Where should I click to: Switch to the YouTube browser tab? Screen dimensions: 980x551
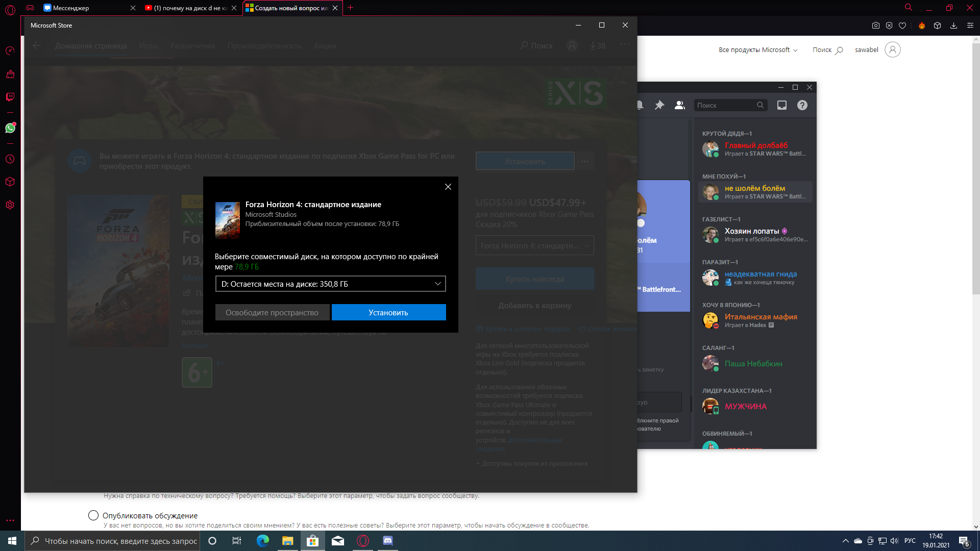pos(190,8)
